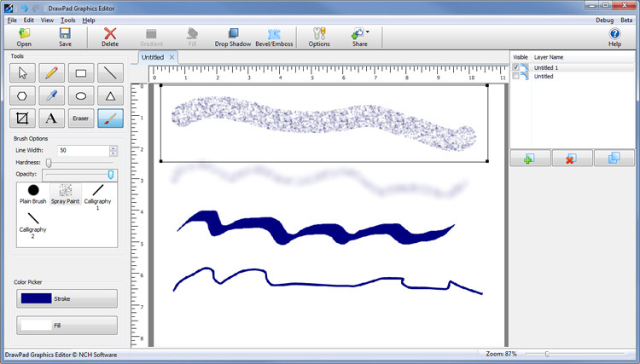Open the Tools menu

(67, 20)
